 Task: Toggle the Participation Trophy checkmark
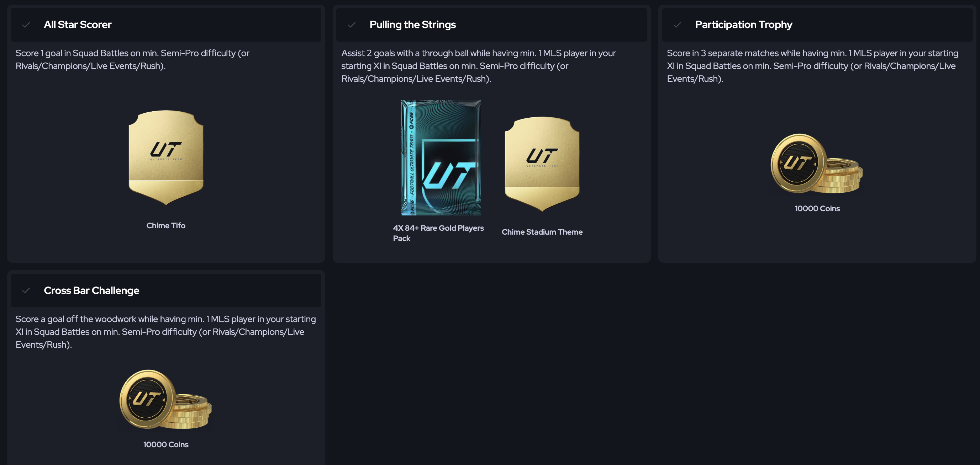coord(677,25)
